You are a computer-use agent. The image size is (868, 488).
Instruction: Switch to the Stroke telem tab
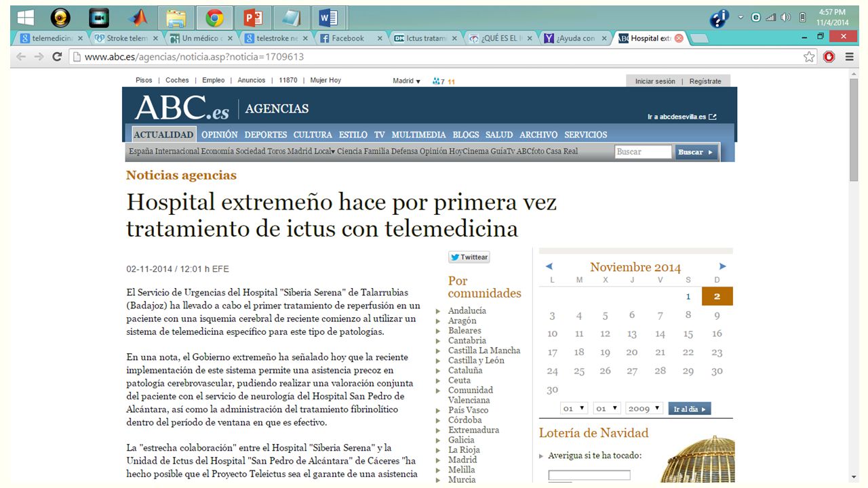click(x=126, y=39)
